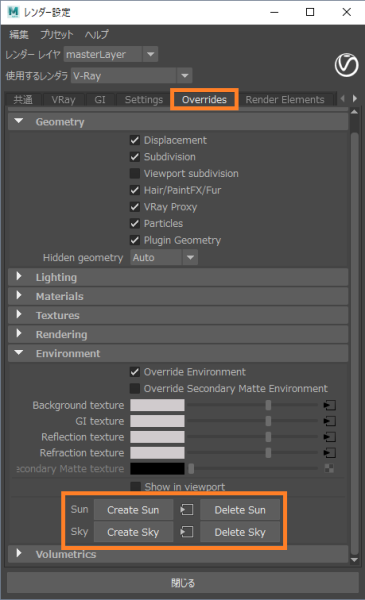365x600 pixels.
Task: Collapse the Geometry section
Action: coord(18,121)
